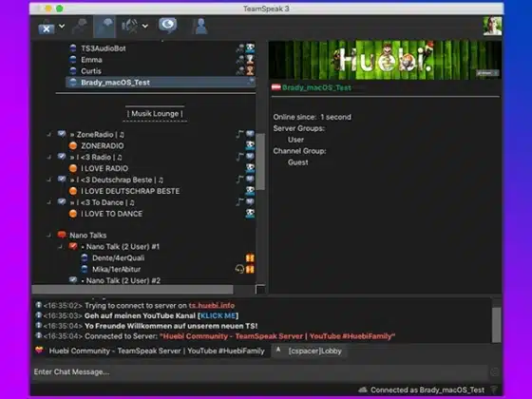532x399 pixels.
Task: Click the away status eye icon
Action: tap(167, 26)
